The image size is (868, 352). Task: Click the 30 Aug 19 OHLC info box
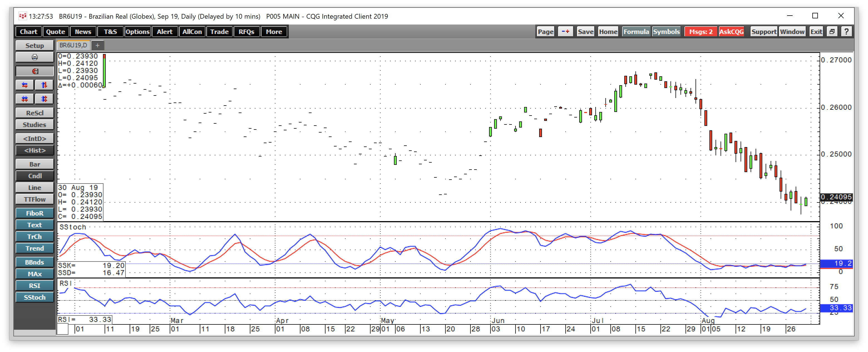[x=80, y=202]
